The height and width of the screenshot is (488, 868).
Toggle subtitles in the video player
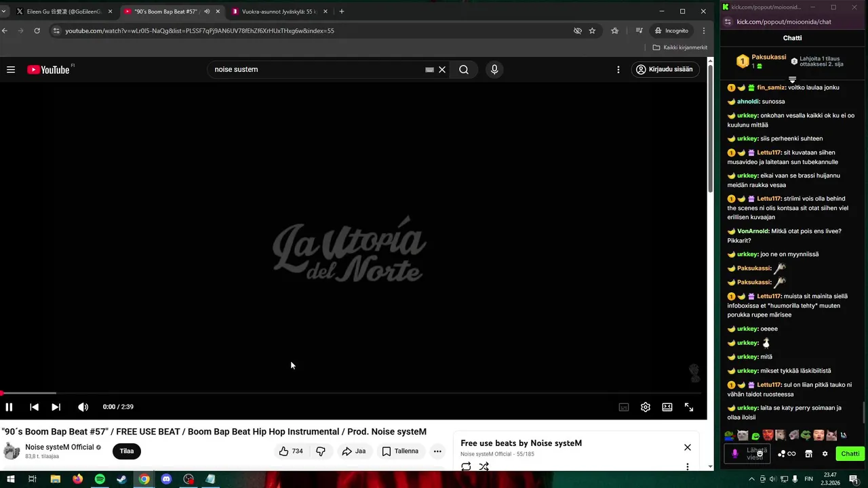pyautogui.click(x=624, y=407)
